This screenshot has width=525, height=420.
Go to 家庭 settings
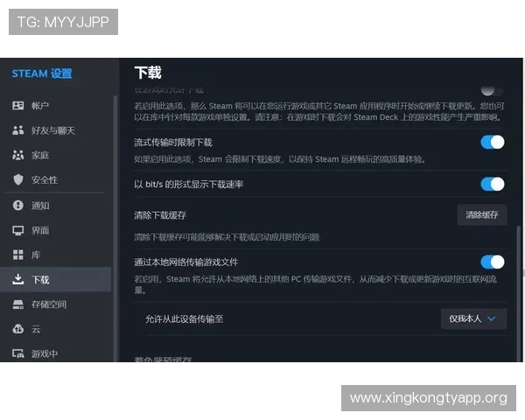[56, 155]
